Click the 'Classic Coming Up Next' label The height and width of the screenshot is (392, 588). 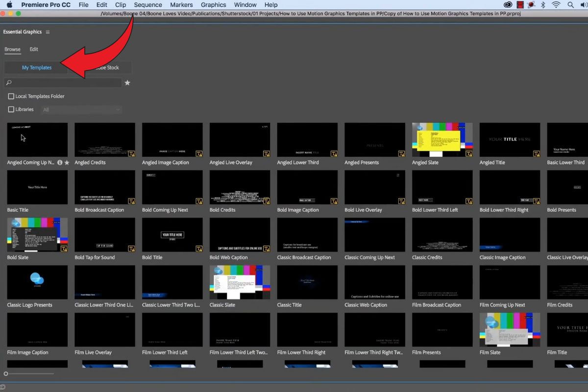click(369, 258)
